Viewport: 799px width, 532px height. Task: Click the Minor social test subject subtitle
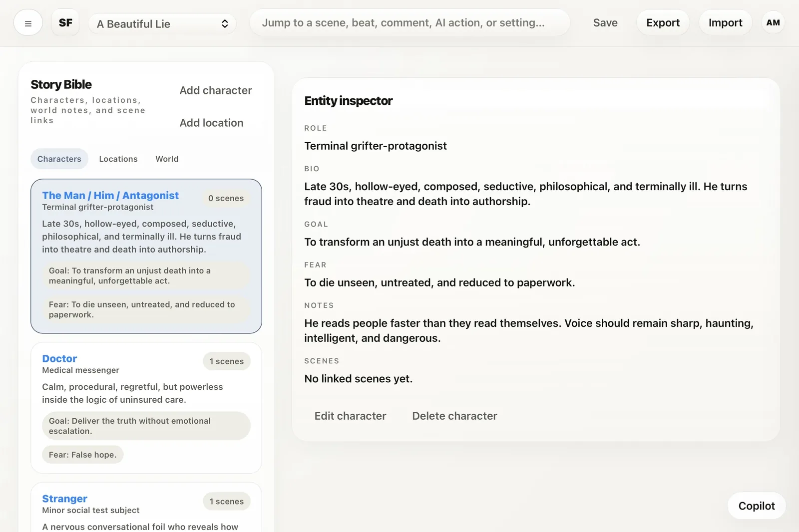click(91, 511)
